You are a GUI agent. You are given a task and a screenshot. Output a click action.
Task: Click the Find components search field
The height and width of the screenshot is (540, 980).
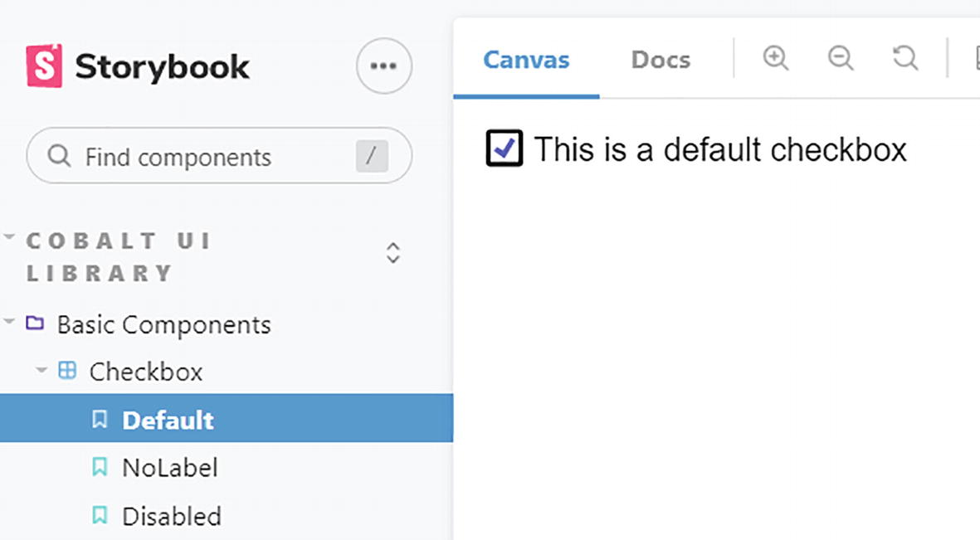[x=207, y=156]
